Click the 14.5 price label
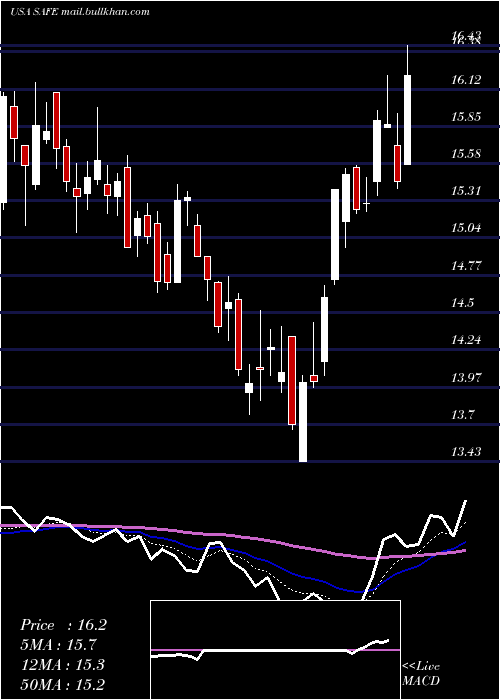 [x=462, y=303]
